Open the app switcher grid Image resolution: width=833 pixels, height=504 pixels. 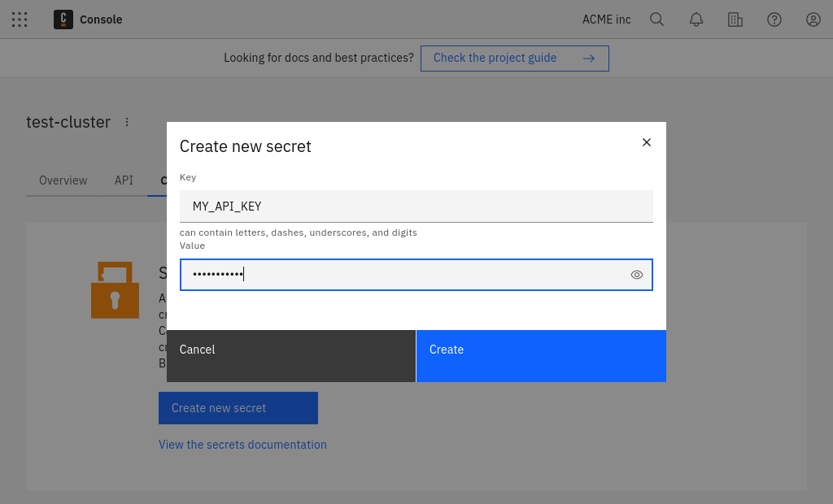pyautogui.click(x=20, y=19)
